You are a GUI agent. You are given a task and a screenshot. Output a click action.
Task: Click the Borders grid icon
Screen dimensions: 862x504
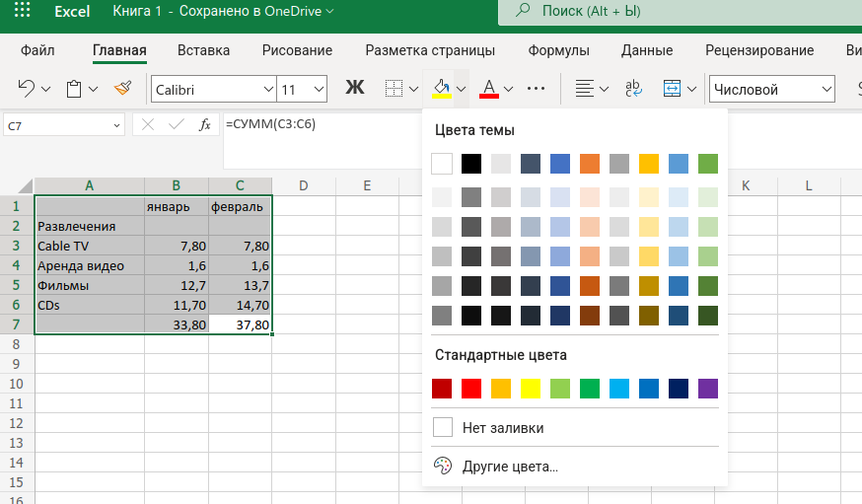(394, 89)
